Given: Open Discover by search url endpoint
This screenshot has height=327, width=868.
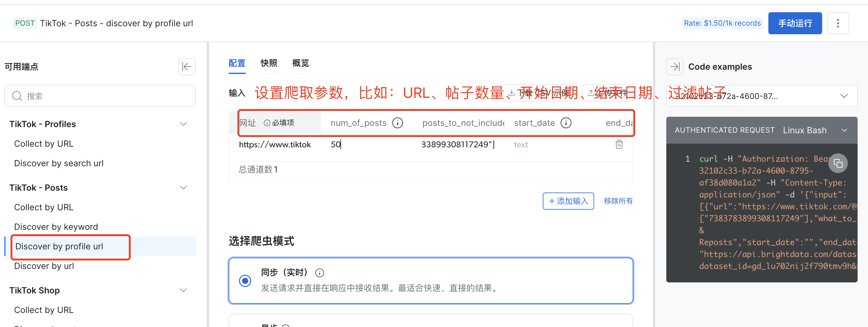Looking at the screenshot, I should coord(59,163).
